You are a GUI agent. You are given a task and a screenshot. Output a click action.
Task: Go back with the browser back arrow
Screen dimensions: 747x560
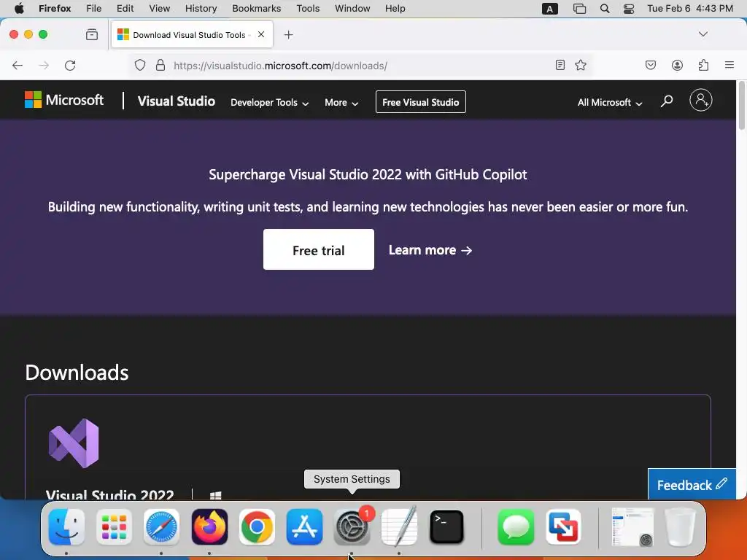click(x=18, y=65)
